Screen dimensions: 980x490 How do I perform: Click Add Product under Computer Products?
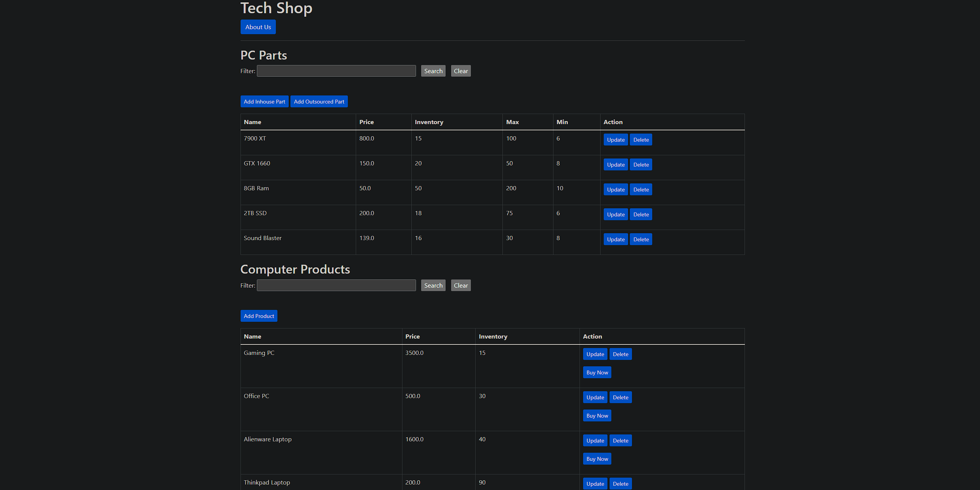258,316
